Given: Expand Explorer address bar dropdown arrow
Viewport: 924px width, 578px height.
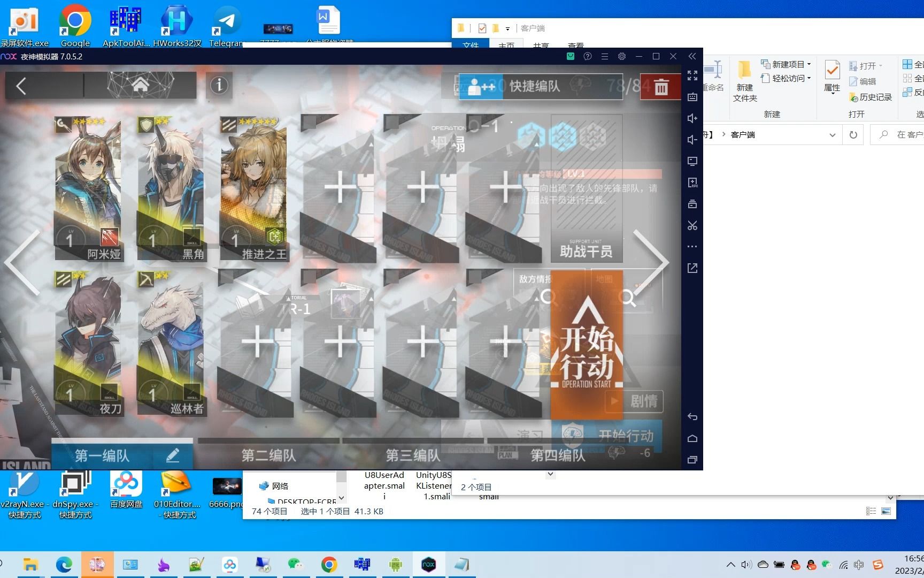Looking at the screenshot, I should [832, 135].
